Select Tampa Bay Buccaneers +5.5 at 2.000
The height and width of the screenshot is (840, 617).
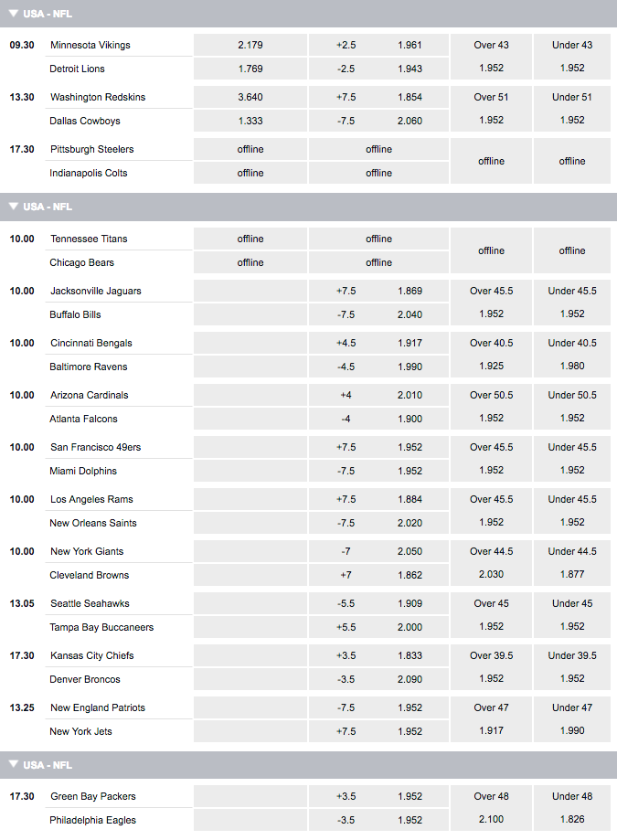click(378, 627)
